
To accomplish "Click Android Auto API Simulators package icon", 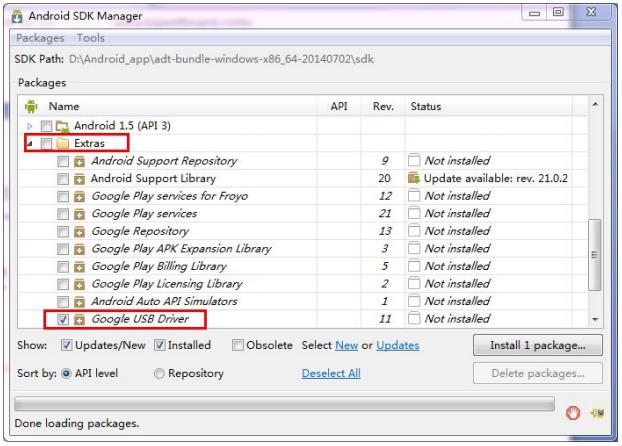I will [79, 302].
